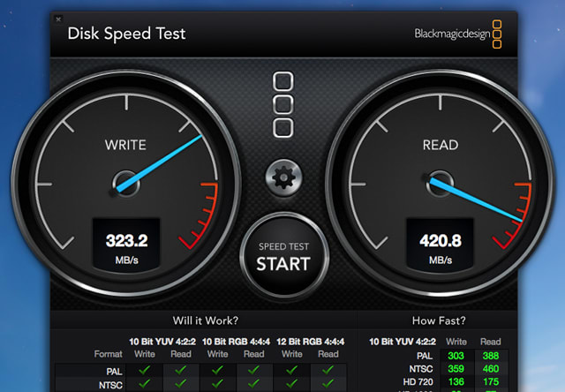This screenshot has width=565, height=392.
Task: Click the Will it Work? heading
Action: (206, 320)
